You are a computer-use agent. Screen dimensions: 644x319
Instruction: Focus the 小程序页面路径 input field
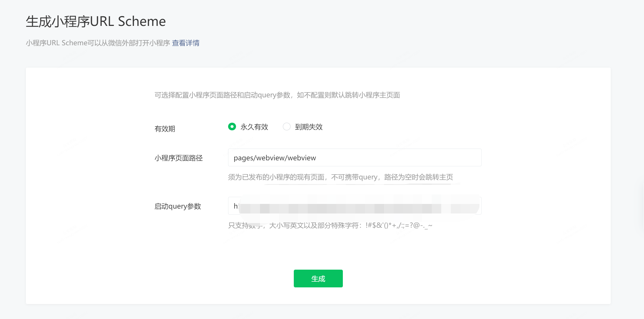pos(354,157)
